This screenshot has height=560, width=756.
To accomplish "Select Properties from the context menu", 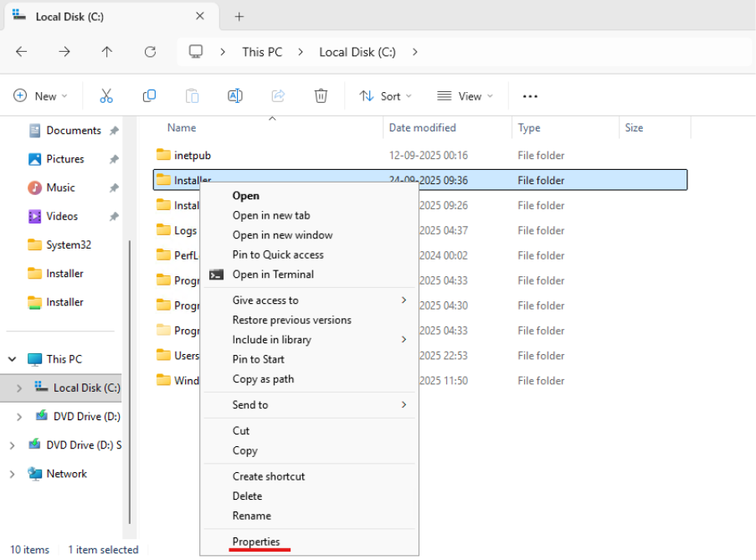I will [x=257, y=541].
